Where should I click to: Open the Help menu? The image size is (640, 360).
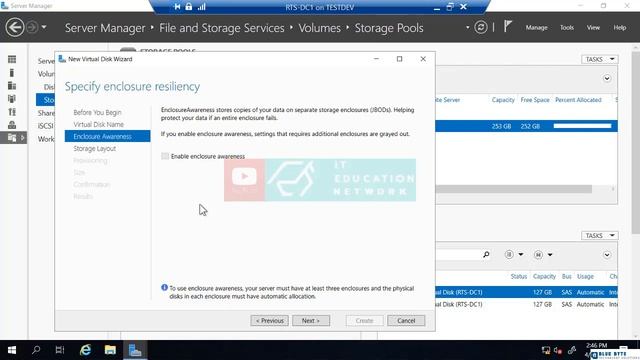click(x=620, y=27)
